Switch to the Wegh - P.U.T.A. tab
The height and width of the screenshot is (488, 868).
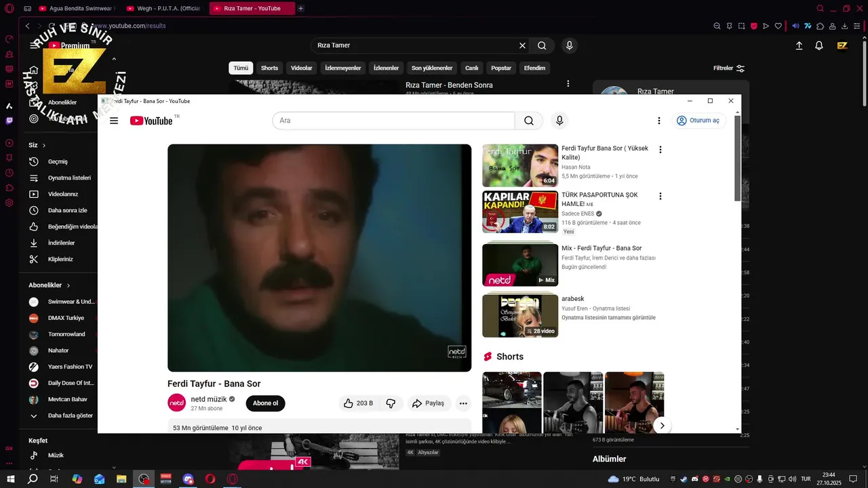(162, 9)
